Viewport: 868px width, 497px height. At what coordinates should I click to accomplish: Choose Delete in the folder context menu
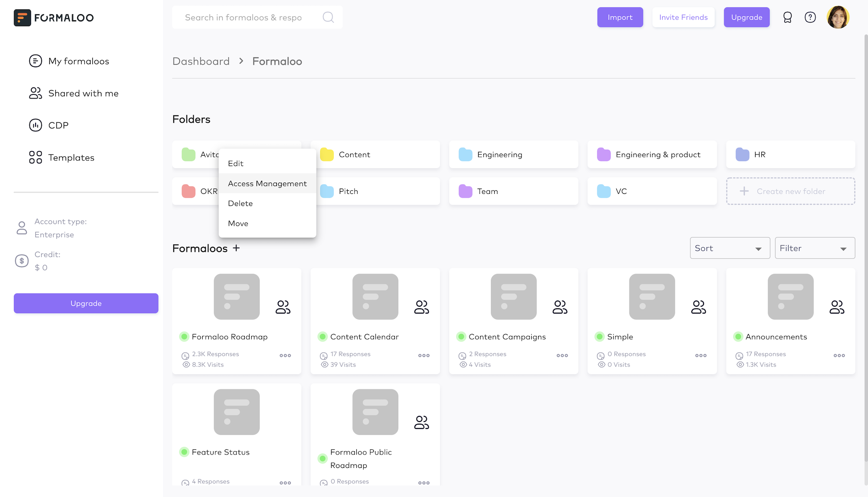[x=240, y=203]
